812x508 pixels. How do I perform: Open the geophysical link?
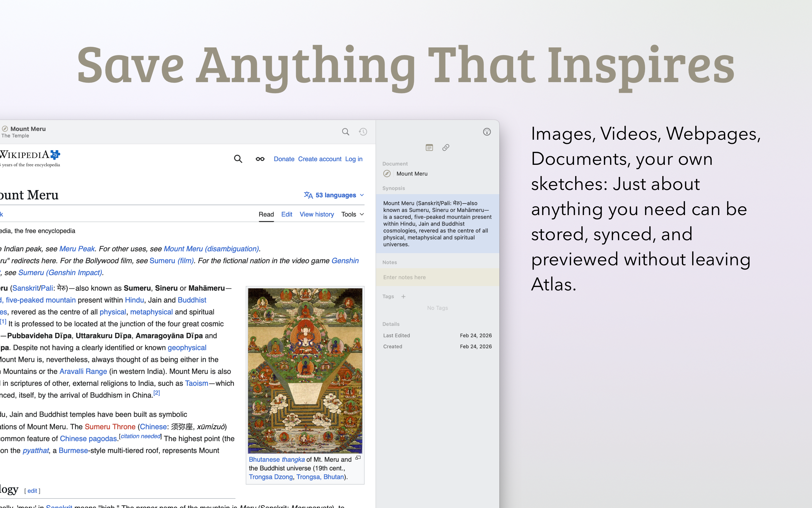187,348
